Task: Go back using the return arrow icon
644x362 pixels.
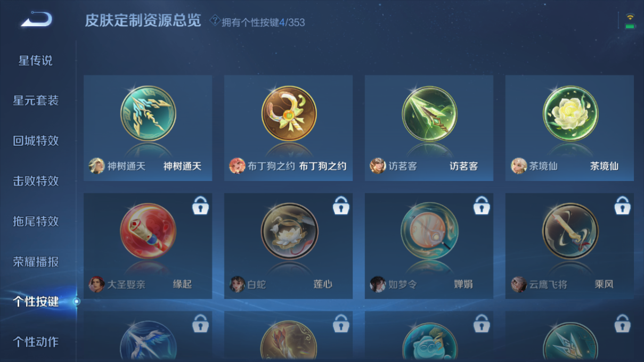Action: (36, 20)
